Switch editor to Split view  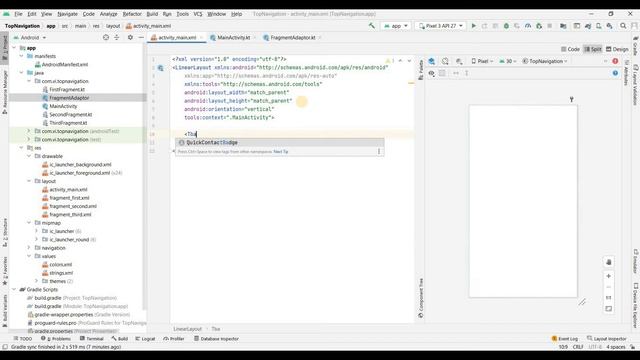[593, 49]
